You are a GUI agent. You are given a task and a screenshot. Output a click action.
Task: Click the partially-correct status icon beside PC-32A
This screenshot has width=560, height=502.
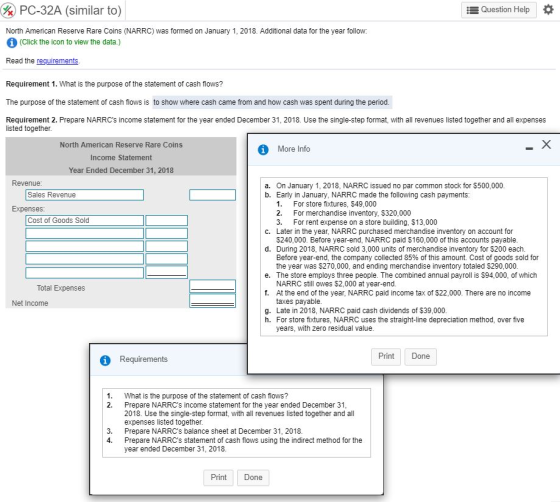8,10
